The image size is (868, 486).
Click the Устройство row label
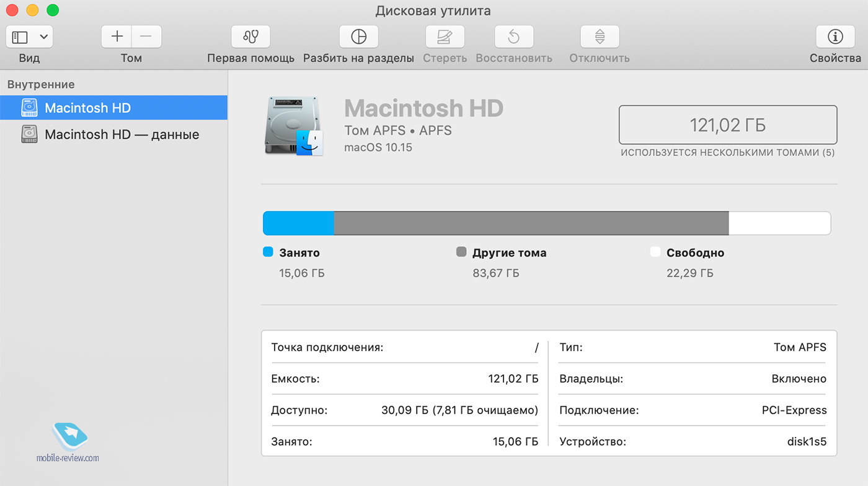[593, 442]
